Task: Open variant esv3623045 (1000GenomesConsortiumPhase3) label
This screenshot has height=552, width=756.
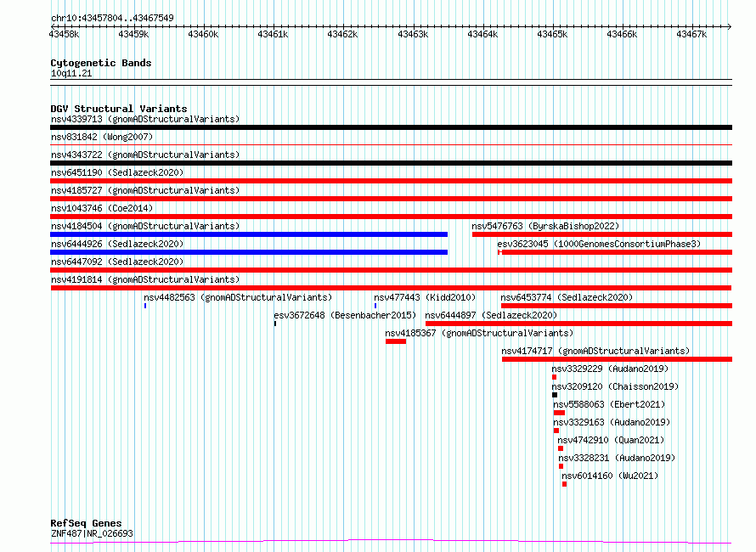Action: click(599, 244)
